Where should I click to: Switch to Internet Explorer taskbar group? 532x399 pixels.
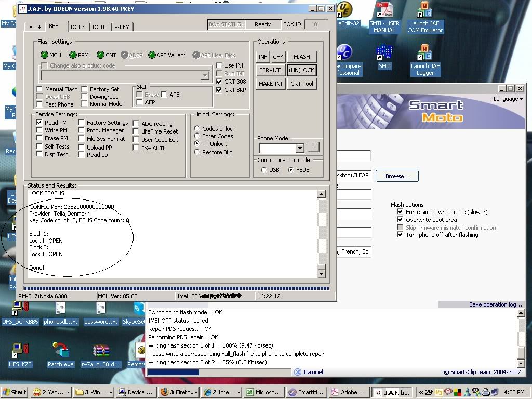pyautogui.click(x=222, y=392)
